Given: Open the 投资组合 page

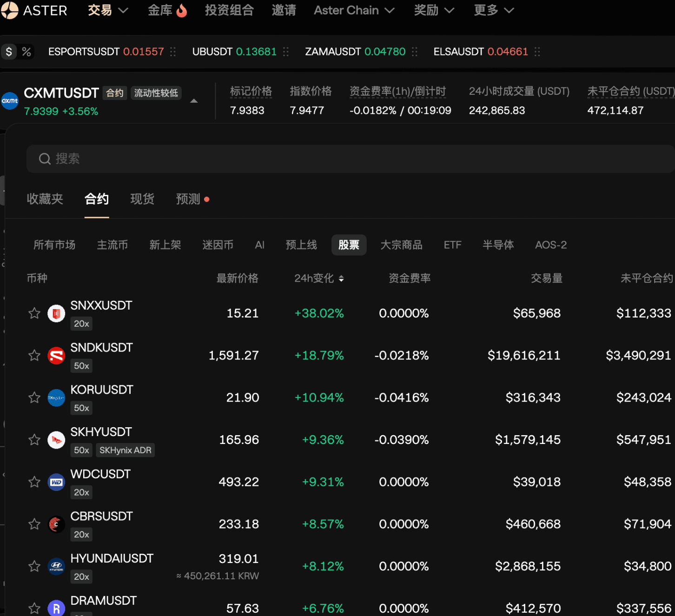Looking at the screenshot, I should [x=230, y=10].
